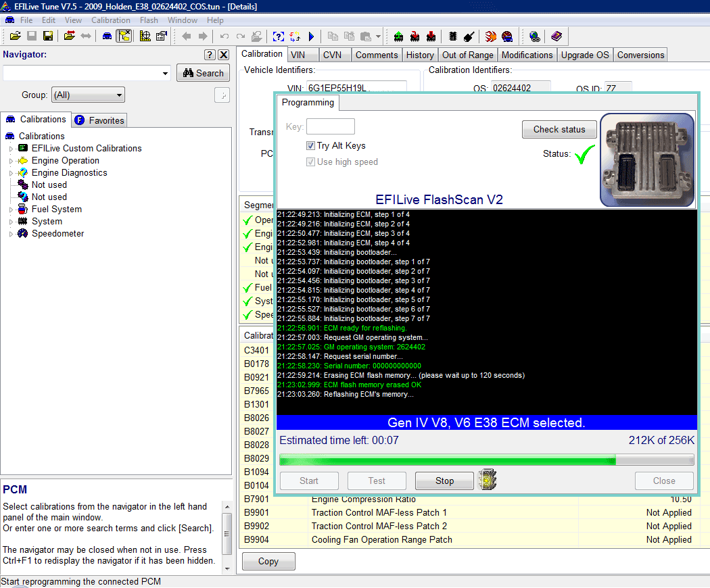Image resolution: width=710 pixels, height=588 pixels.
Task: Click the flashing progress bar
Action: tap(487, 460)
